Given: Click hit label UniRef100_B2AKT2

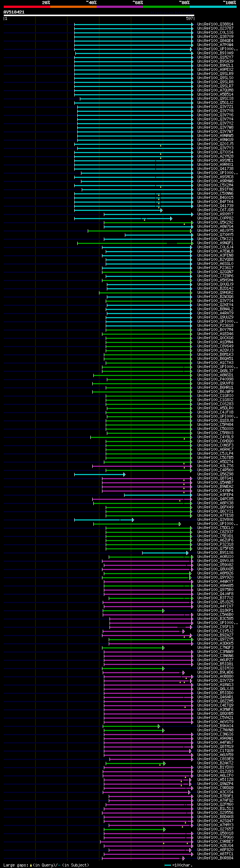Looking at the screenshot, I should click(x=215, y=763).
